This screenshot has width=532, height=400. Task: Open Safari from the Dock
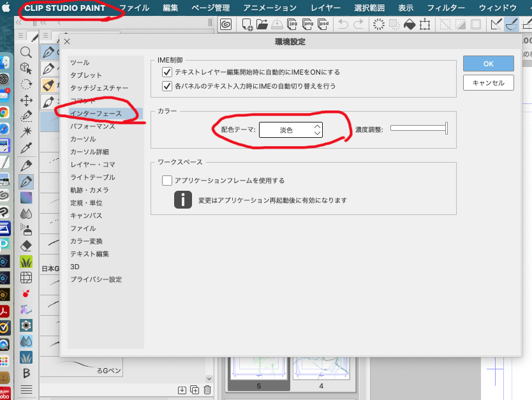point(4,129)
